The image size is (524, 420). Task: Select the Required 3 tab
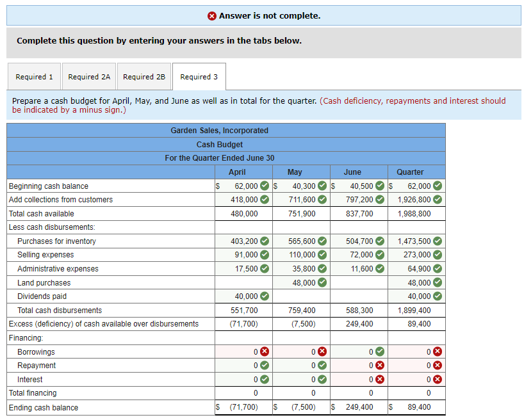199,77
